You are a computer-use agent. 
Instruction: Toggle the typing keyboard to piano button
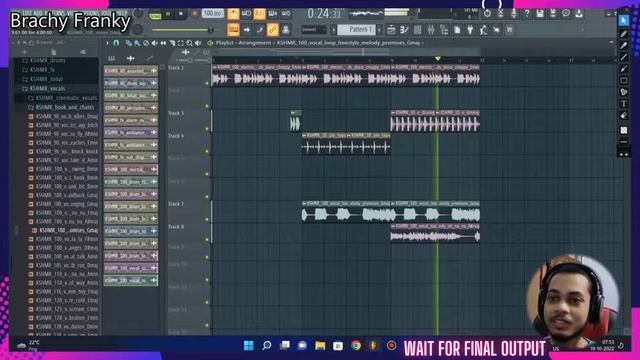(x=233, y=30)
